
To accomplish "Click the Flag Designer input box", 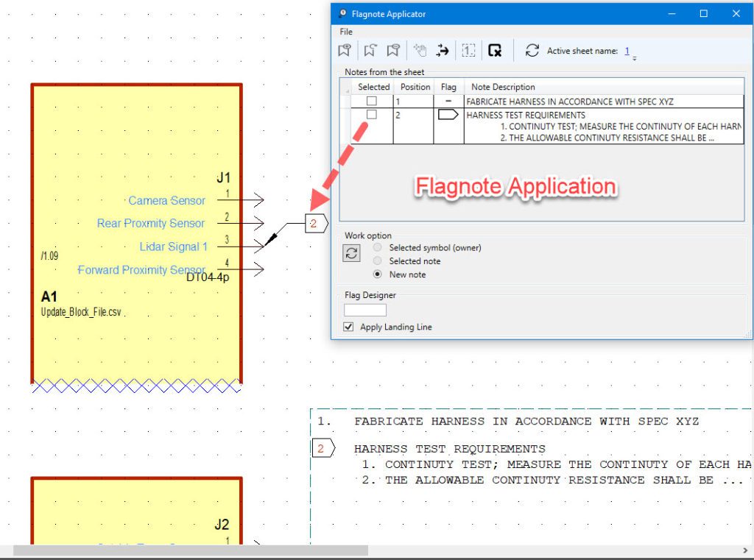I will click(x=365, y=311).
